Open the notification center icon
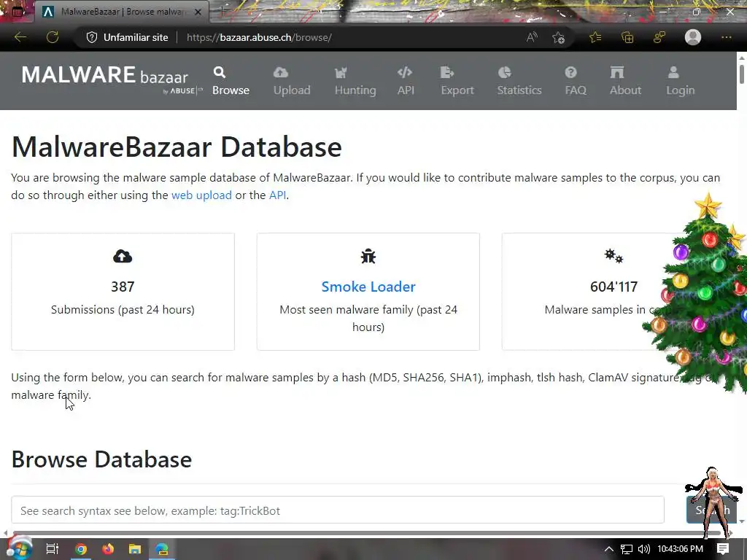 (x=723, y=549)
